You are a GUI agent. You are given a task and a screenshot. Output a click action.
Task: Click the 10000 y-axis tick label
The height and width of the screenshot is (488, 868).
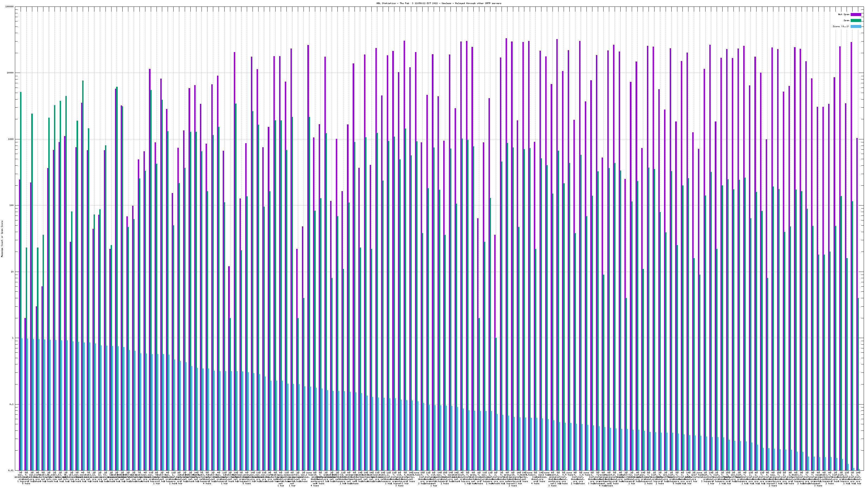[x=11, y=73]
